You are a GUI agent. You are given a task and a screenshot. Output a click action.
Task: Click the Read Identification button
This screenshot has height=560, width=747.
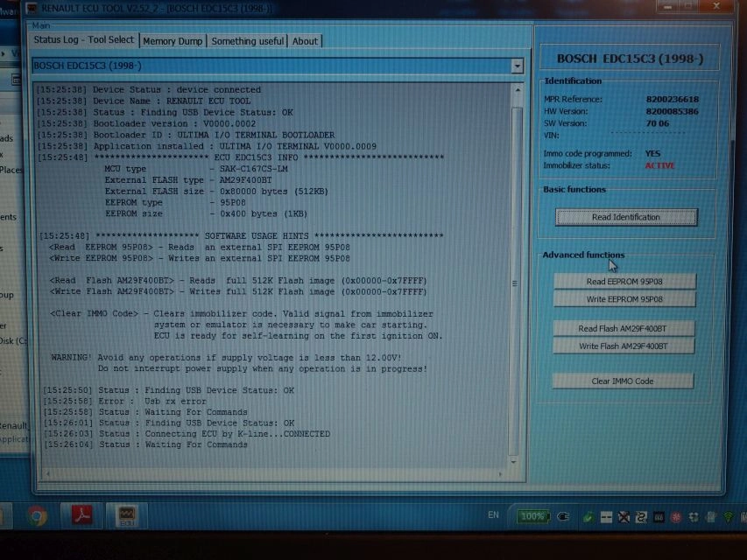626,217
